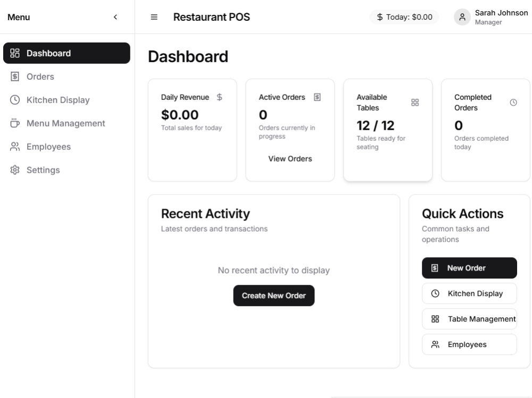Click the Recent Activity heading

pyautogui.click(x=205, y=214)
